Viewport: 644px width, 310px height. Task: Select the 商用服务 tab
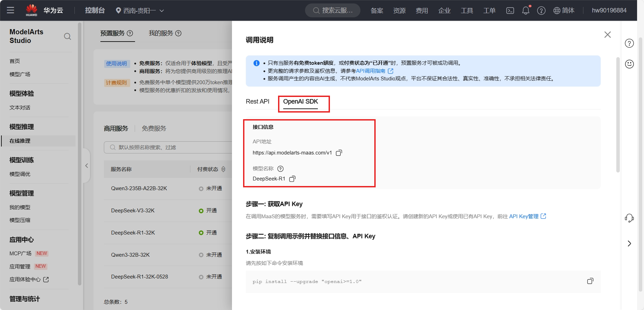coord(116,129)
